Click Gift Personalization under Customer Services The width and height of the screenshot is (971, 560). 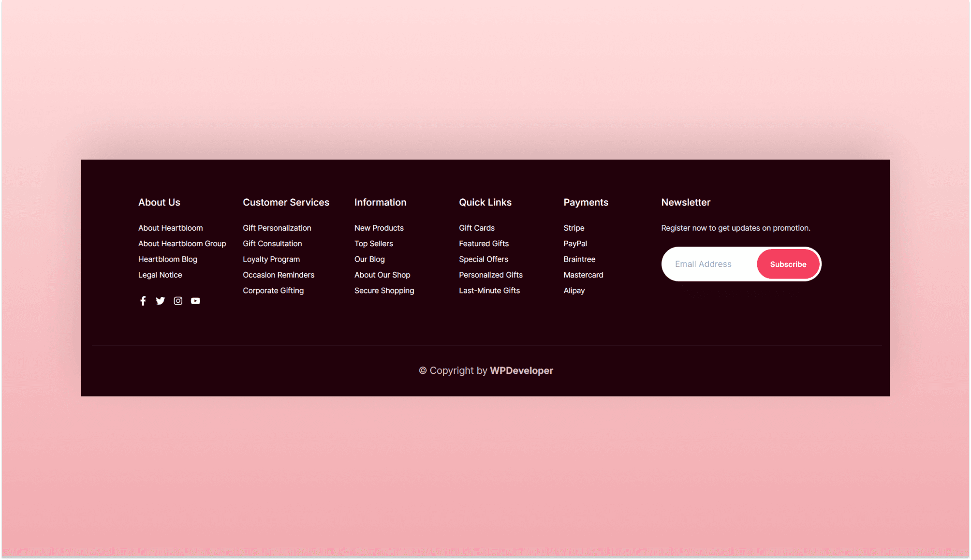[x=277, y=227]
